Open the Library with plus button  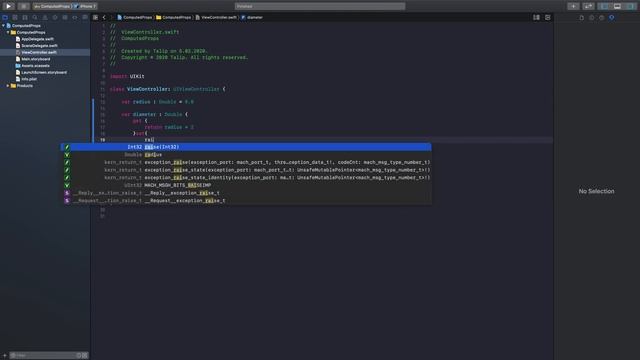tap(573, 6)
